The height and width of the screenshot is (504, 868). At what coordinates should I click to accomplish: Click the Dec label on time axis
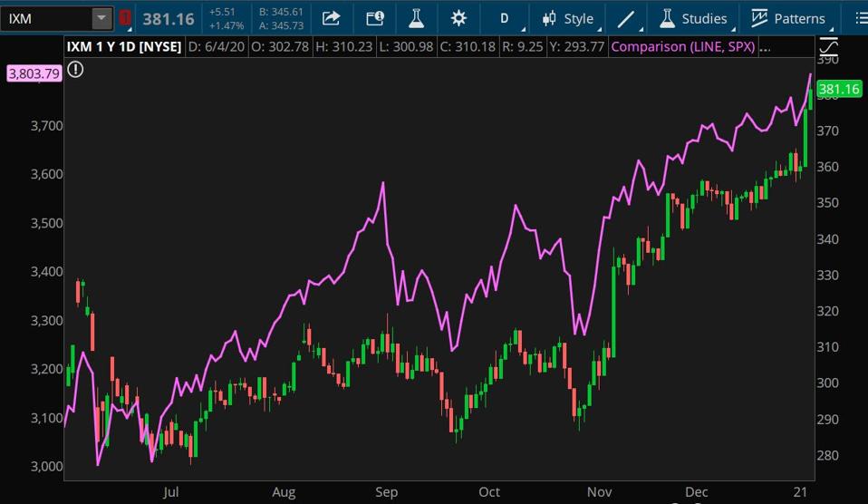click(x=697, y=492)
